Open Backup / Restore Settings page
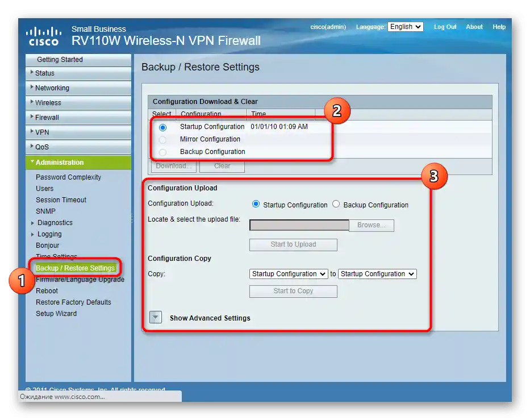Image resolution: width=530 pixels, height=420 pixels. pos(75,268)
